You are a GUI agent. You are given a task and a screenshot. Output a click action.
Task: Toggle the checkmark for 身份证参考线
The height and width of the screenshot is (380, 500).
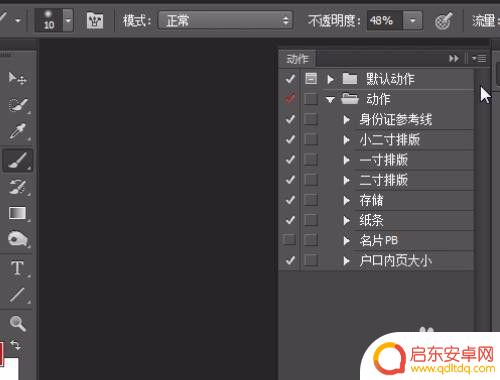pos(290,119)
